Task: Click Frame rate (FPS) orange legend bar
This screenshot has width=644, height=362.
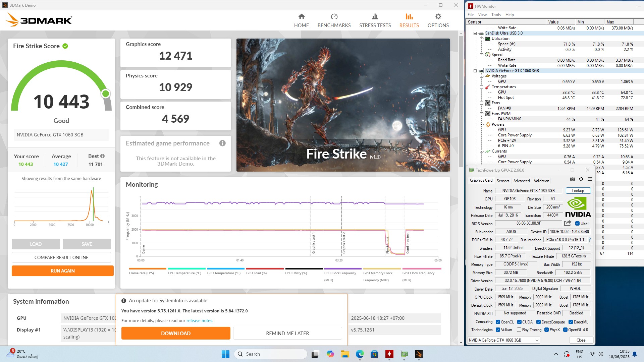Action: (x=148, y=268)
